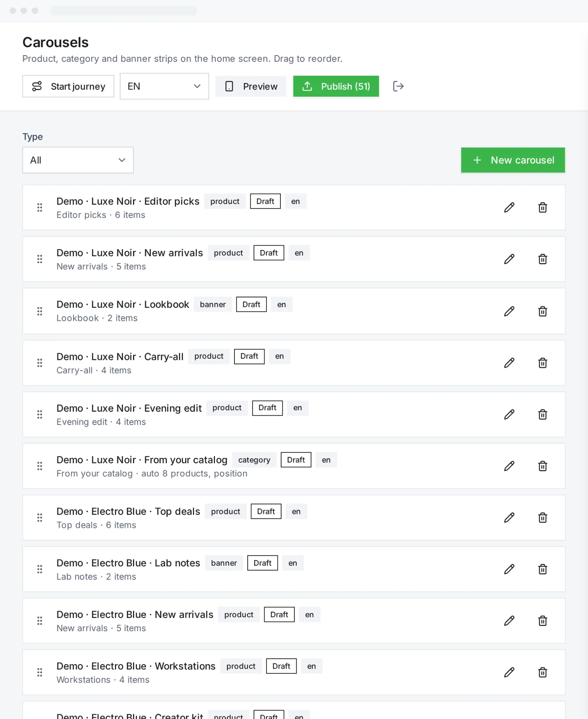
Task: Delete the Electro Blue New arrivals carousel
Action: [x=543, y=621]
